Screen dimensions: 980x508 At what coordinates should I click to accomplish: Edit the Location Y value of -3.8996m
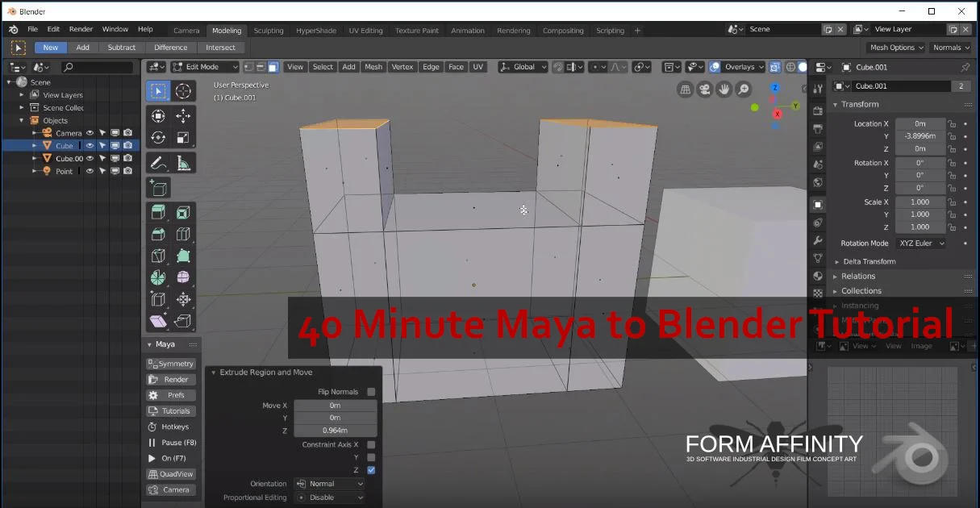[920, 135]
